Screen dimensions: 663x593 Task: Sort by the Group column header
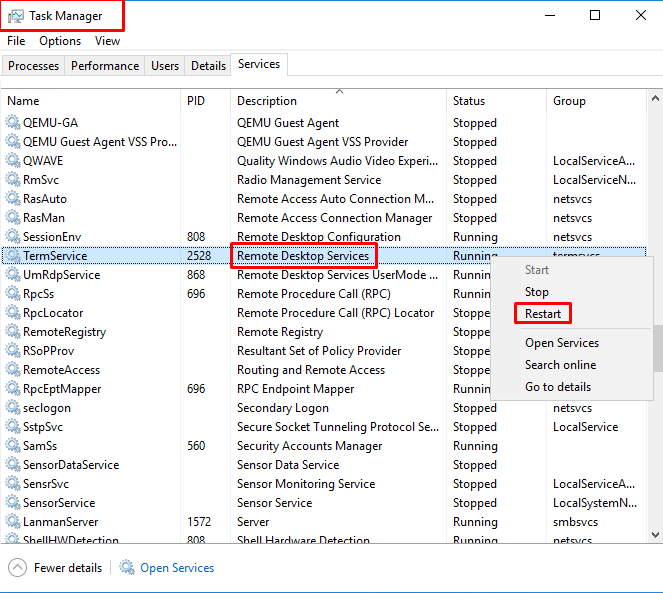coord(596,101)
